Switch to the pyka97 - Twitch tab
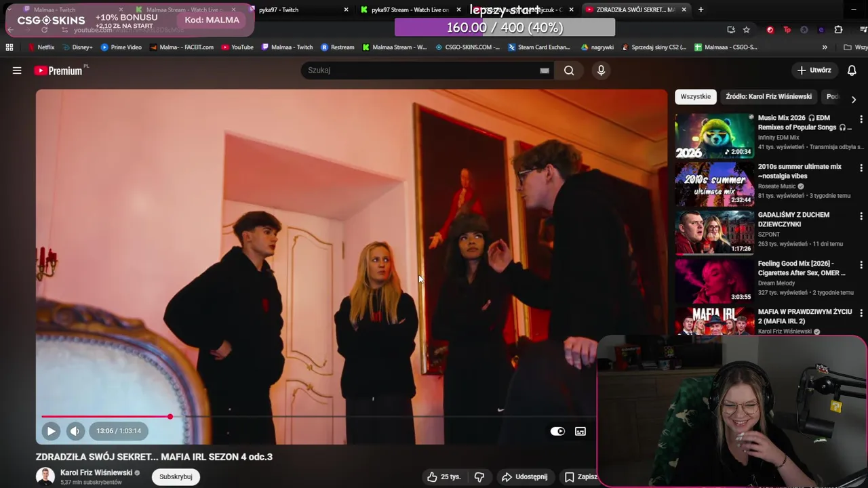Screen dimensions: 868x488 [298, 9]
